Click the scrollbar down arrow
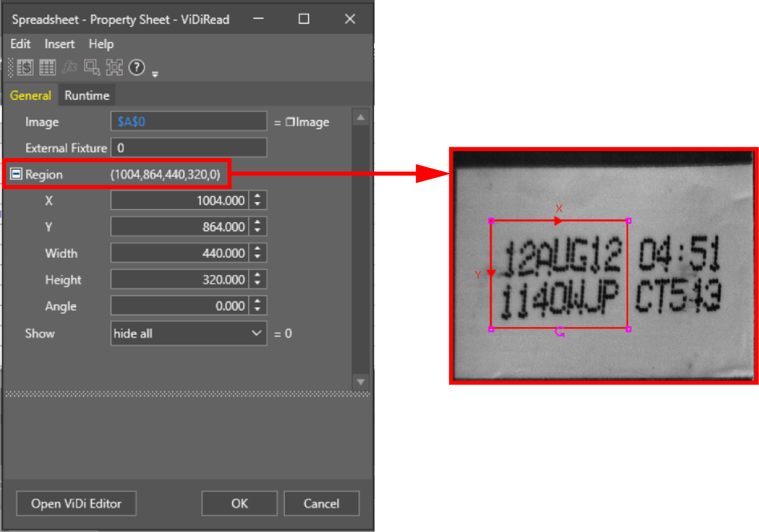The width and height of the screenshot is (759, 532). [x=361, y=382]
